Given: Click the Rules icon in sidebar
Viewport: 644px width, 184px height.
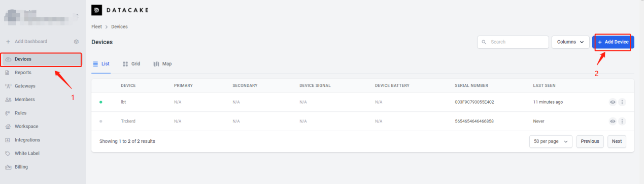Looking at the screenshot, I should (8, 113).
